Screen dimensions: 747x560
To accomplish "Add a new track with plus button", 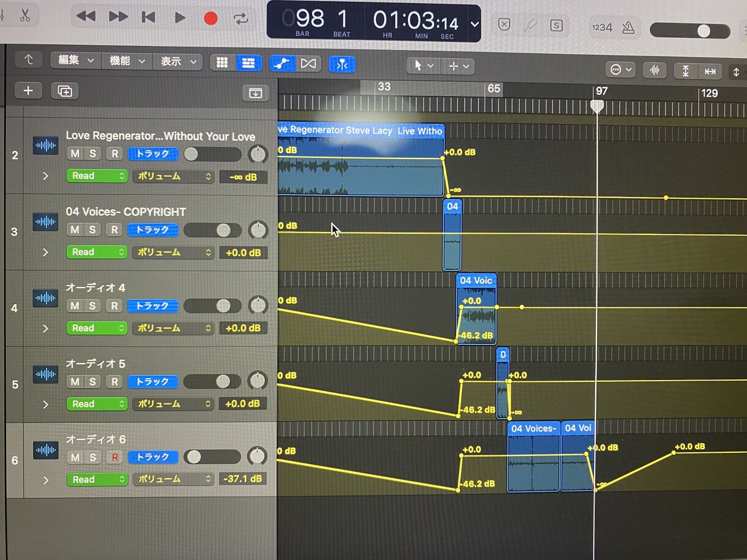I will coord(28,91).
